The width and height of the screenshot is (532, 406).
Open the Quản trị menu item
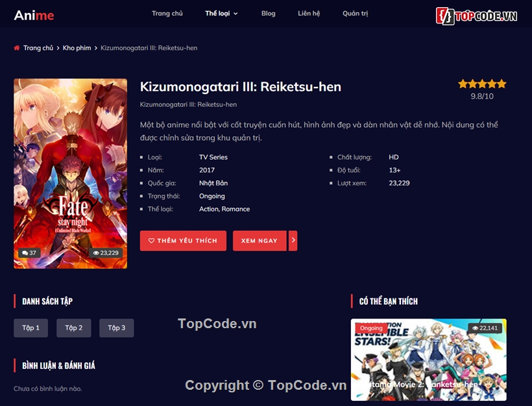356,14
